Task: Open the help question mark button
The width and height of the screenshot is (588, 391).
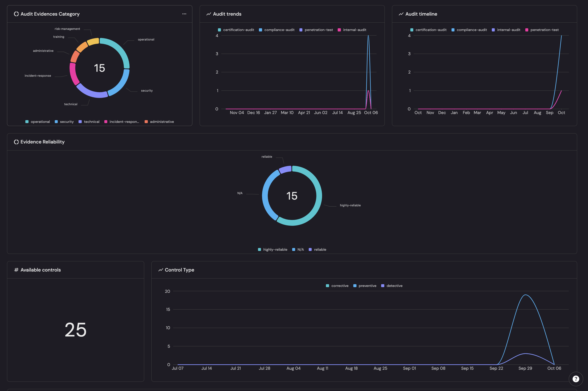Action: click(x=576, y=379)
